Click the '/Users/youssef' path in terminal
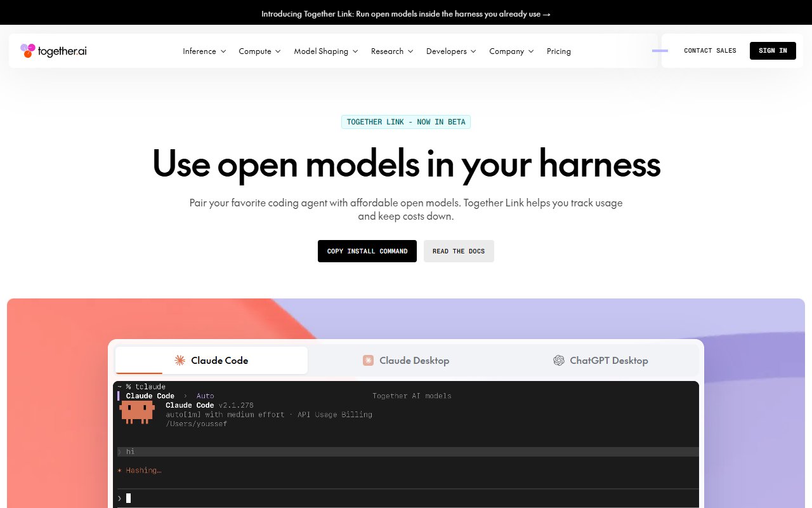Image resolution: width=812 pixels, height=508 pixels. [197, 424]
